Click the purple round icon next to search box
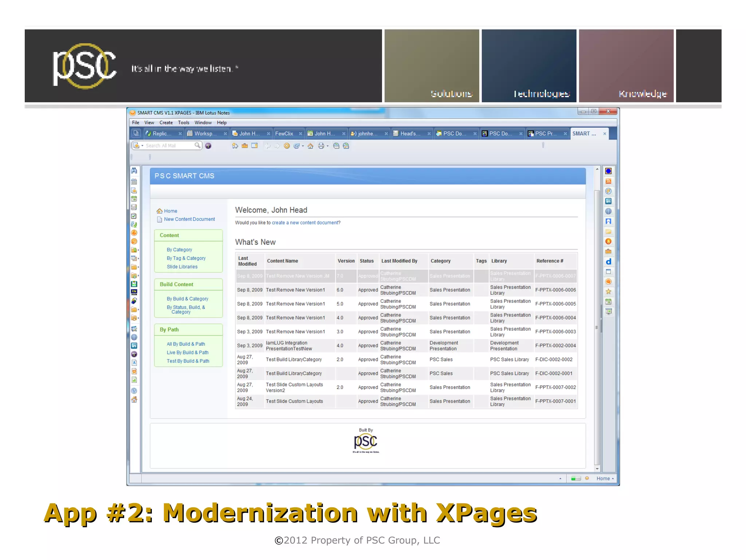 pos(208,146)
